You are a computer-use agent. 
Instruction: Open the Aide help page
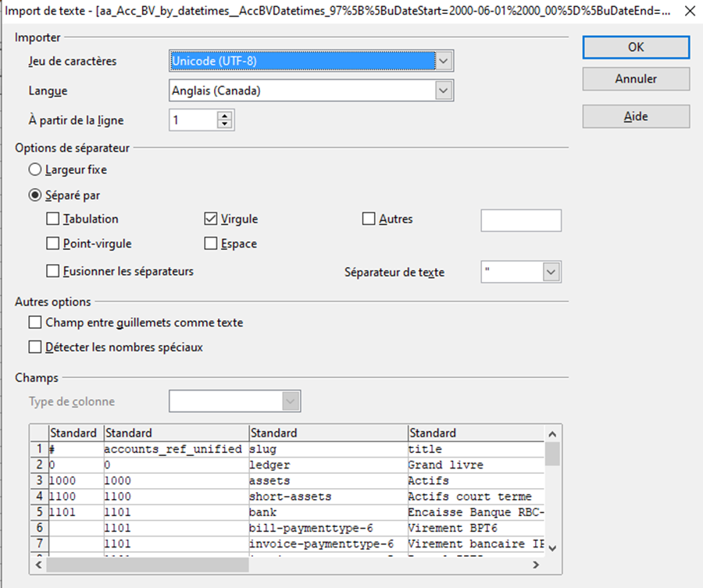click(636, 116)
